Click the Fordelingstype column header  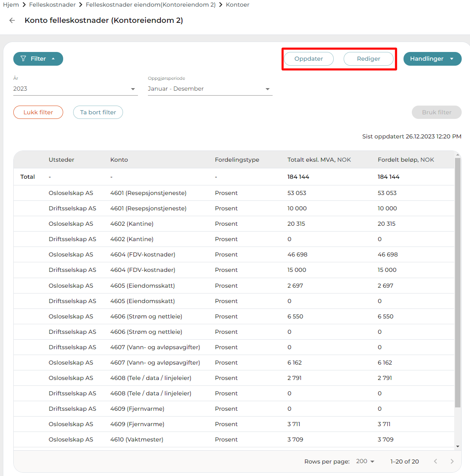[x=237, y=160]
